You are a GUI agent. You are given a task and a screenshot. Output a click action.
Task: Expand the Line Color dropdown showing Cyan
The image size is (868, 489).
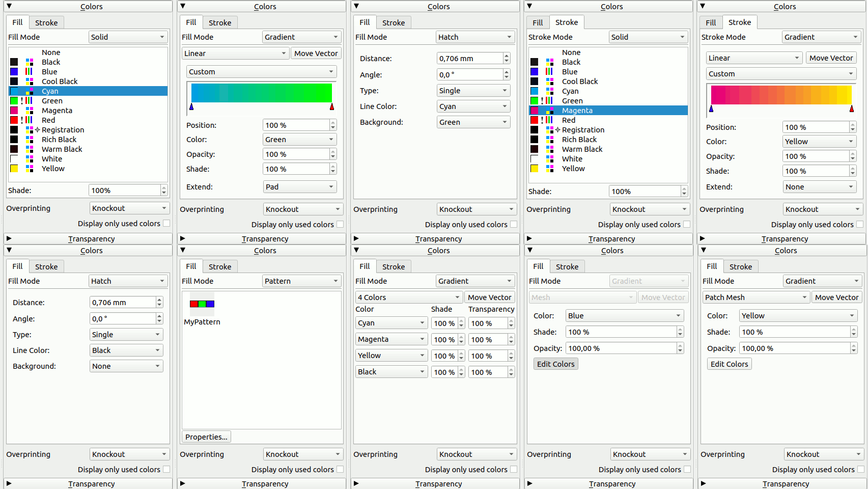[x=473, y=106]
